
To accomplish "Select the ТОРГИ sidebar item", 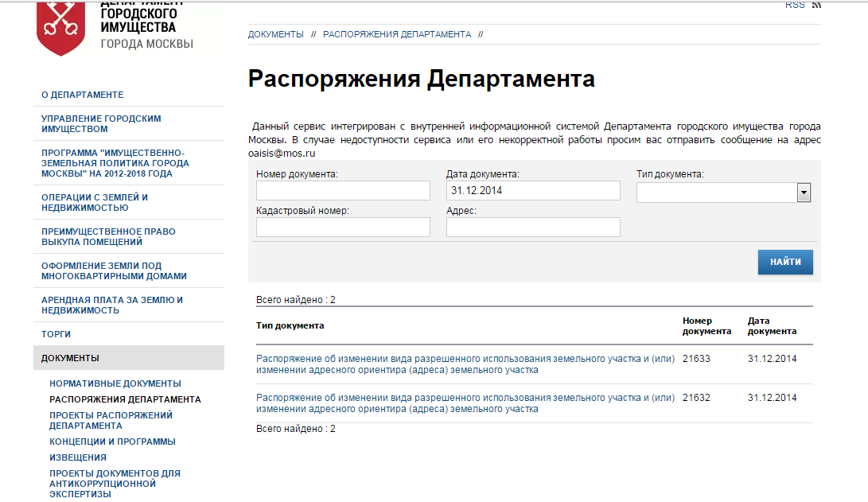I will point(56,334).
